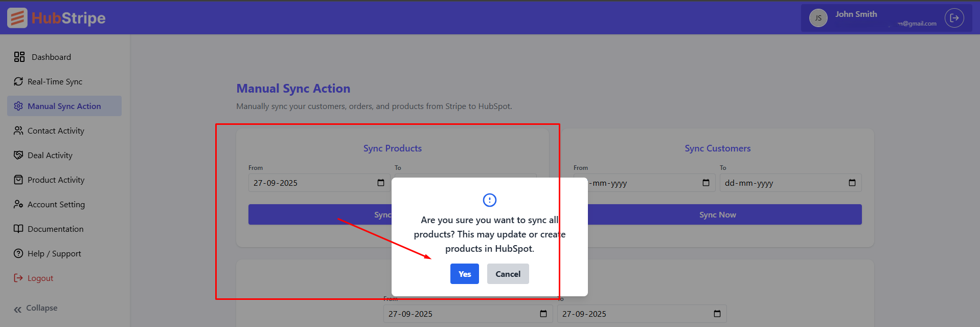Go to Real-Time Sync page
The width and height of the screenshot is (980, 327).
[64, 81]
